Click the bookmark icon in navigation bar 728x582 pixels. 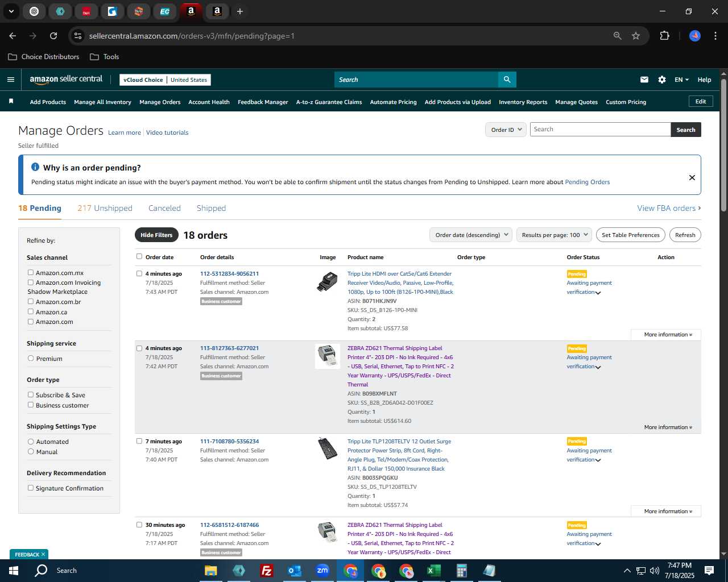coord(11,101)
